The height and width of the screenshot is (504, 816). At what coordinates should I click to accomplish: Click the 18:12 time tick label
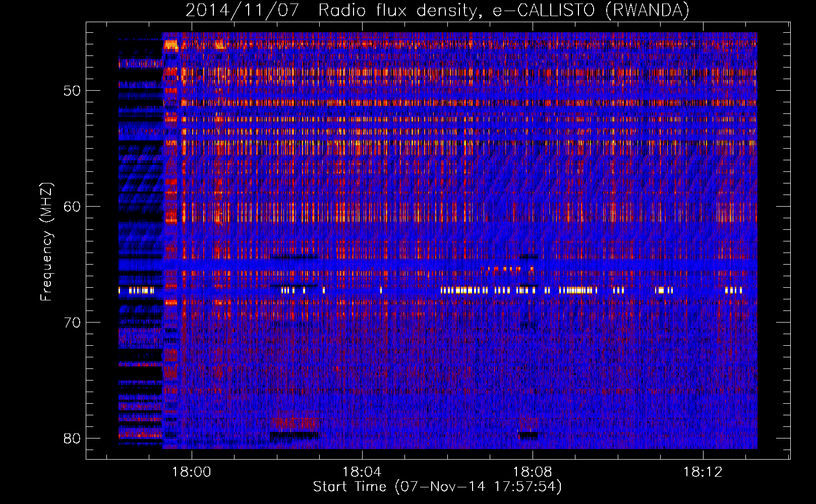coord(703,472)
